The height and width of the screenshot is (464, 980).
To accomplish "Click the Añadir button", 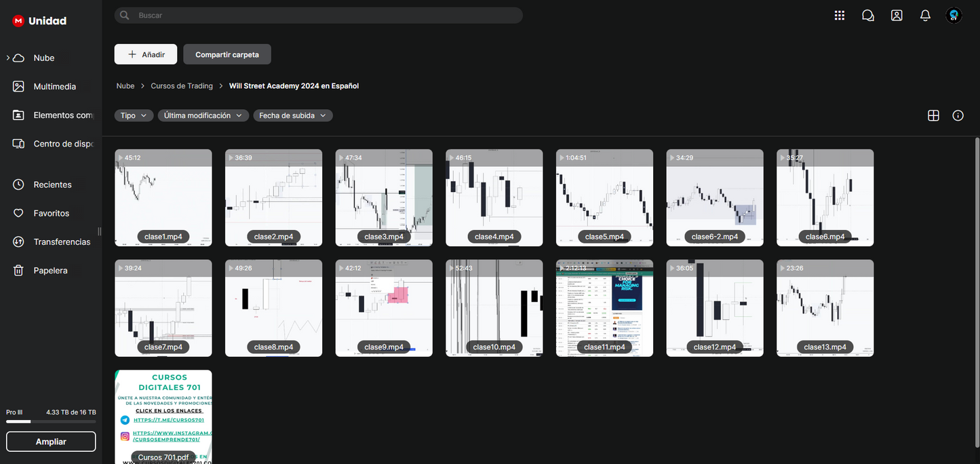I will pos(146,54).
